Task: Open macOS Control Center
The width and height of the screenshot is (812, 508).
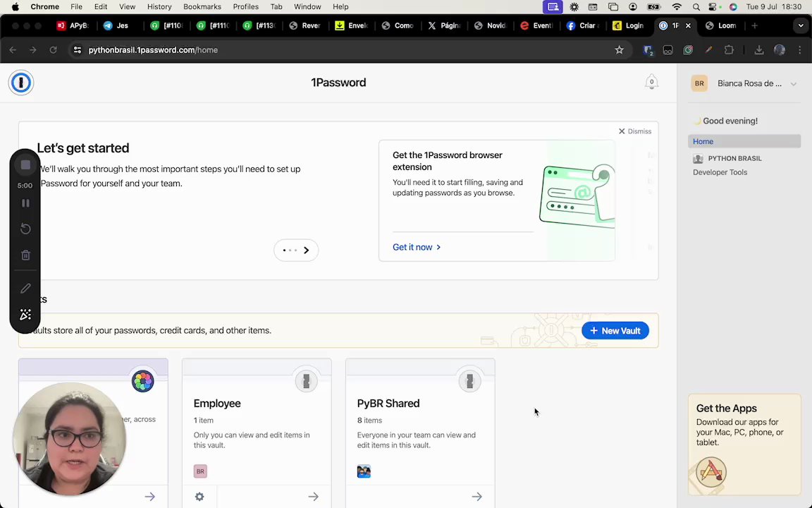Action: 714,7
